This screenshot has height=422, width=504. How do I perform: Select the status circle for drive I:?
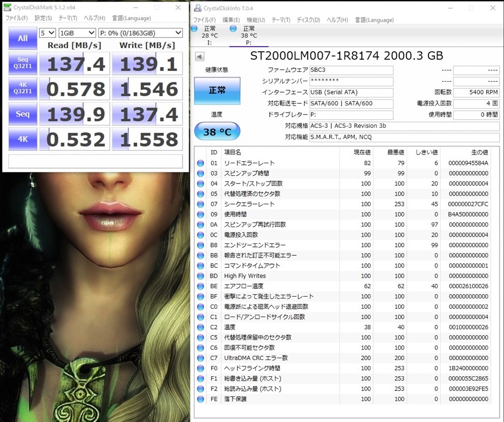(194, 29)
